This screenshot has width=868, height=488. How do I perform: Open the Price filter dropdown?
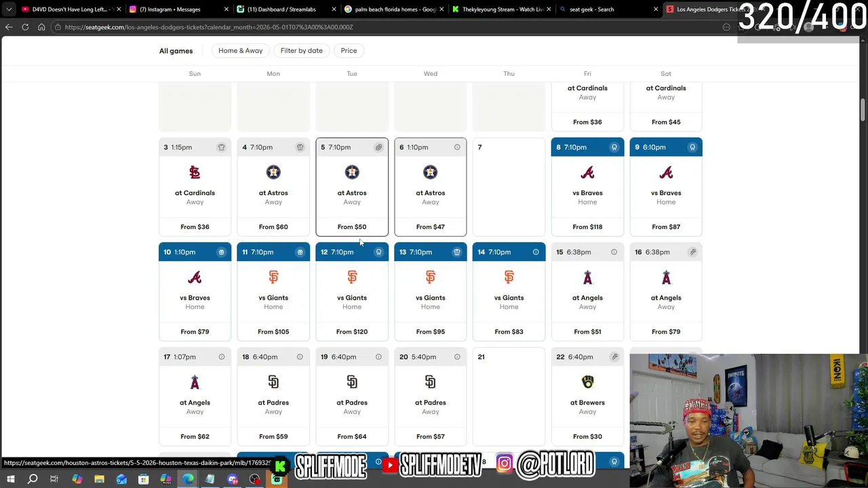349,51
